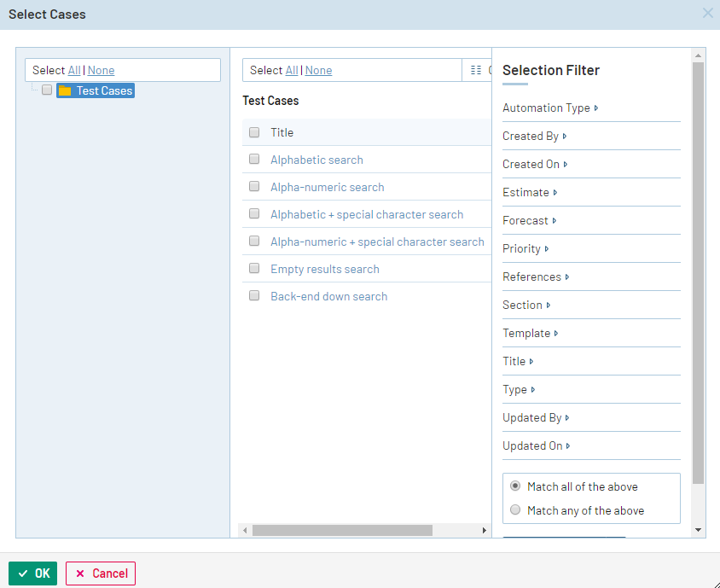720x588 pixels.
Task: Click All in the folder tree panel
Action: click(x=73, y=69)
